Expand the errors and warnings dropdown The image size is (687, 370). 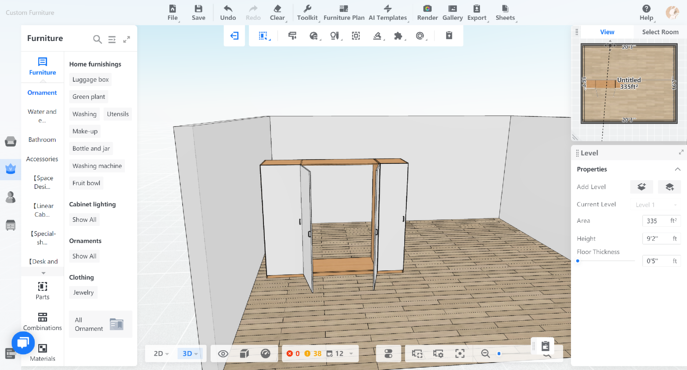(x=351, y=354)
